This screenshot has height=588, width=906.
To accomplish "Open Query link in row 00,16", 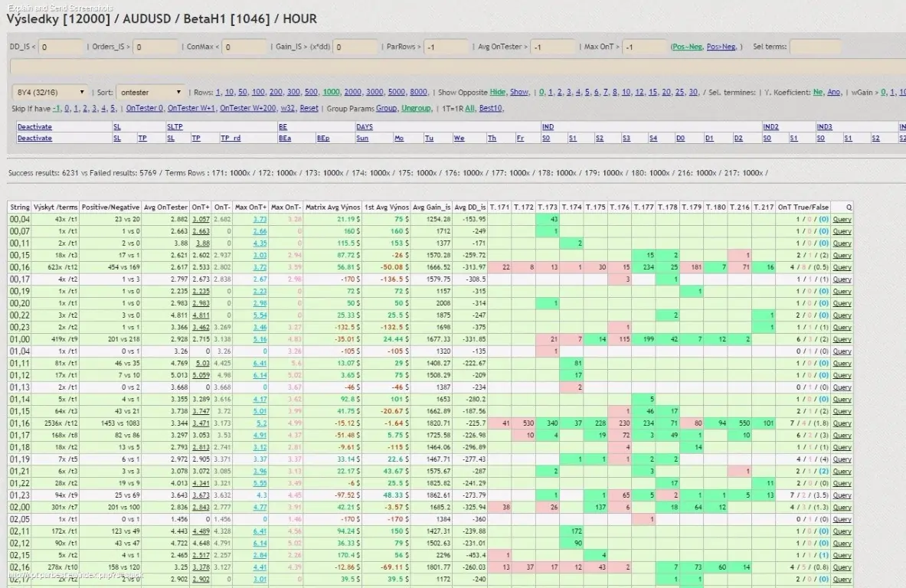I will (842, 267).
